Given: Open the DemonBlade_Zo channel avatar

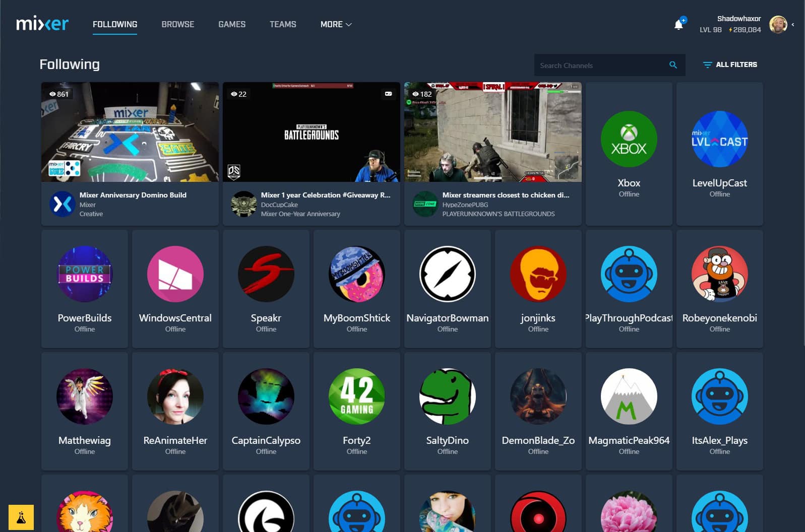Looking at the screenshot, I should (538, 396).
